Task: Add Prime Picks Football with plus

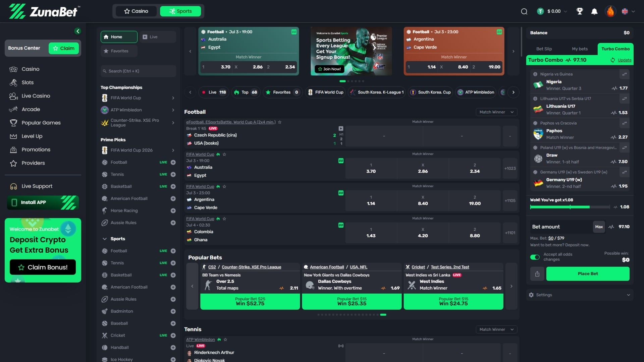Action: (x=173, y=162)
